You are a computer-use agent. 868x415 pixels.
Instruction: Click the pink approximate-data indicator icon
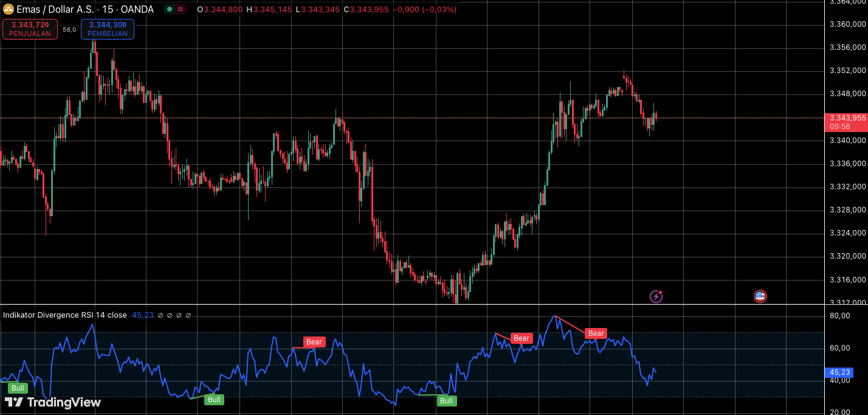point(181,10)
